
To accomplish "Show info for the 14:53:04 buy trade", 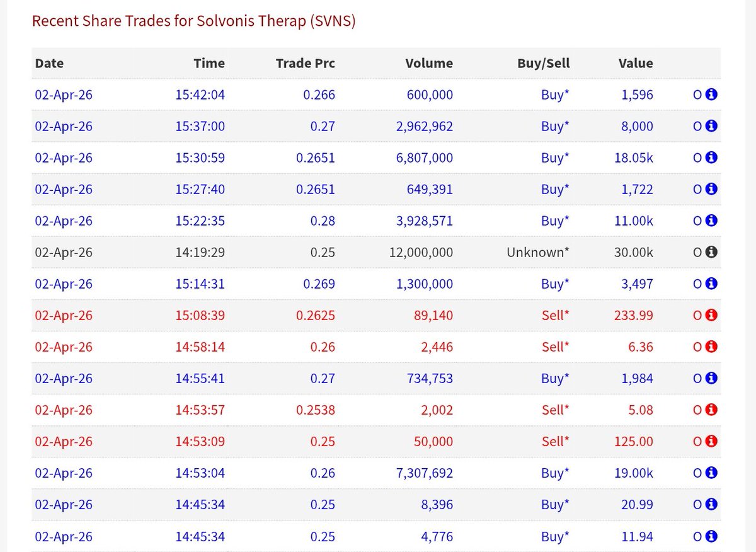I will click(711, 473).
